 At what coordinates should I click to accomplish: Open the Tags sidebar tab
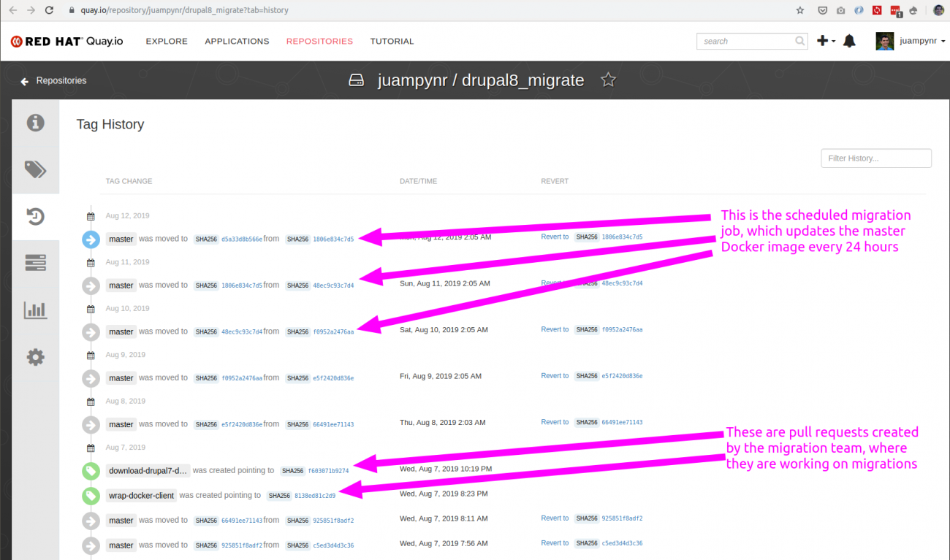pyautogui.click(x=36, y=169)
